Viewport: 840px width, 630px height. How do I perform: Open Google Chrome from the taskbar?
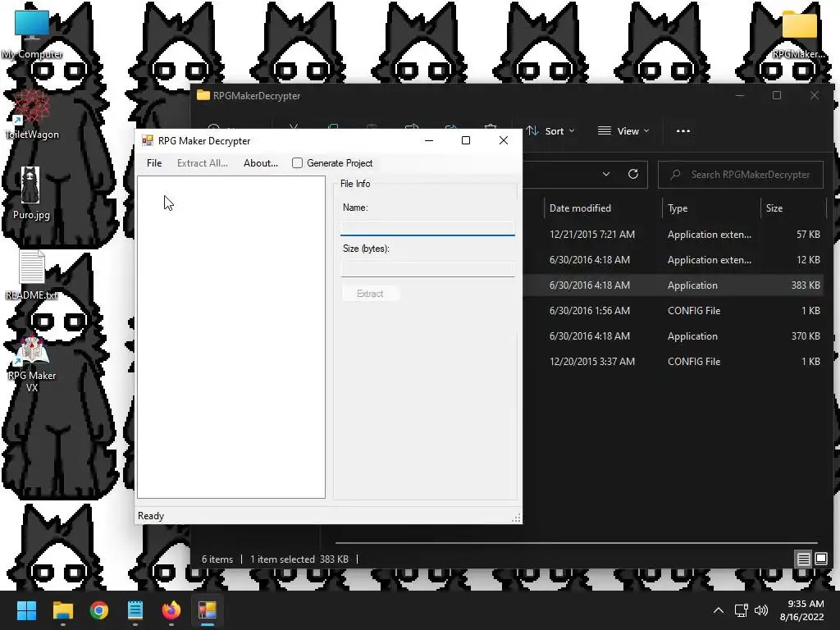tap(99, 610)
